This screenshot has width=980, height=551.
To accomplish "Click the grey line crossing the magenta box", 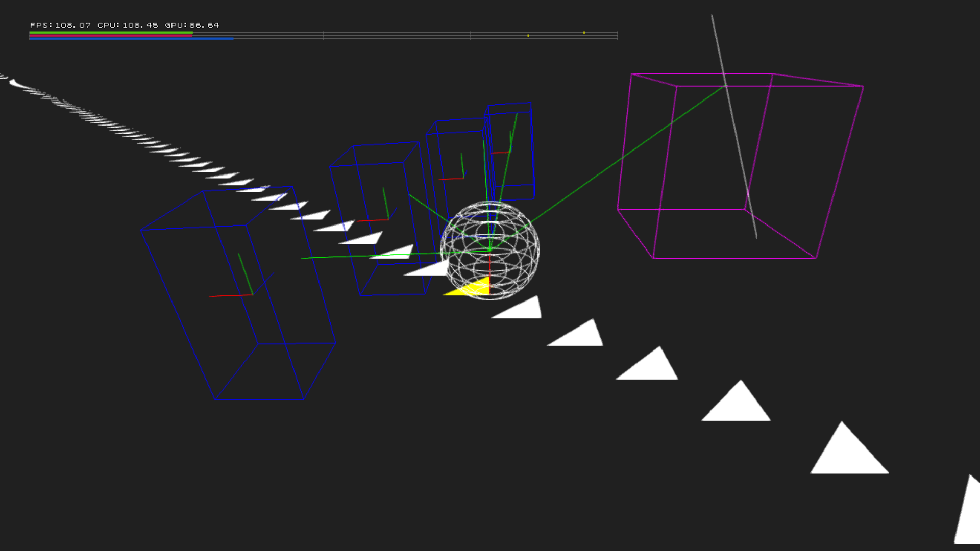I will [x=734, y=126].
